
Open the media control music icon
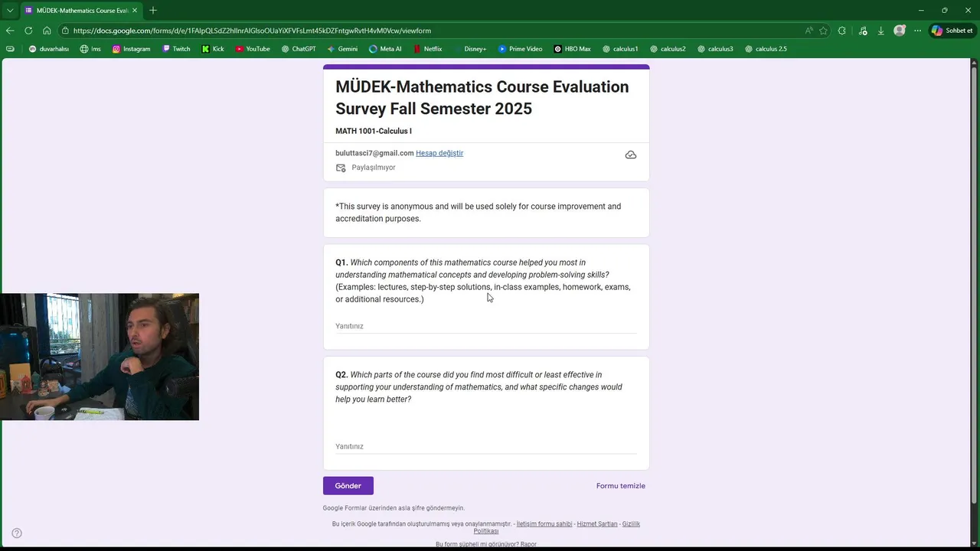pyautogui.click(x=863, y=31)
